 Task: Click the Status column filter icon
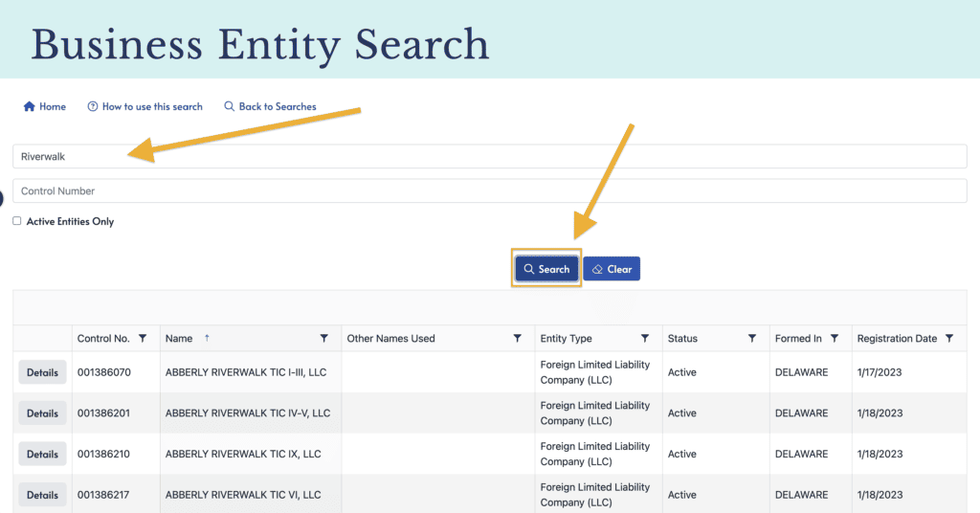point(752,339)
